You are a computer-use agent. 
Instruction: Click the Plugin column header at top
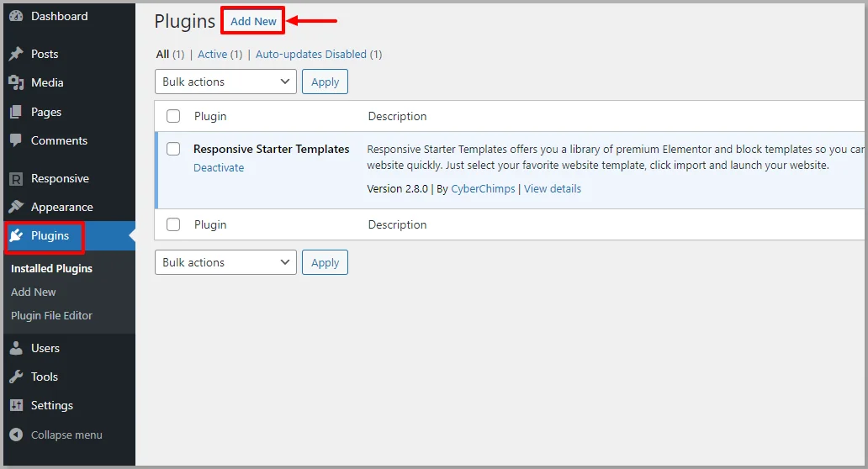(x=210, y=116)
